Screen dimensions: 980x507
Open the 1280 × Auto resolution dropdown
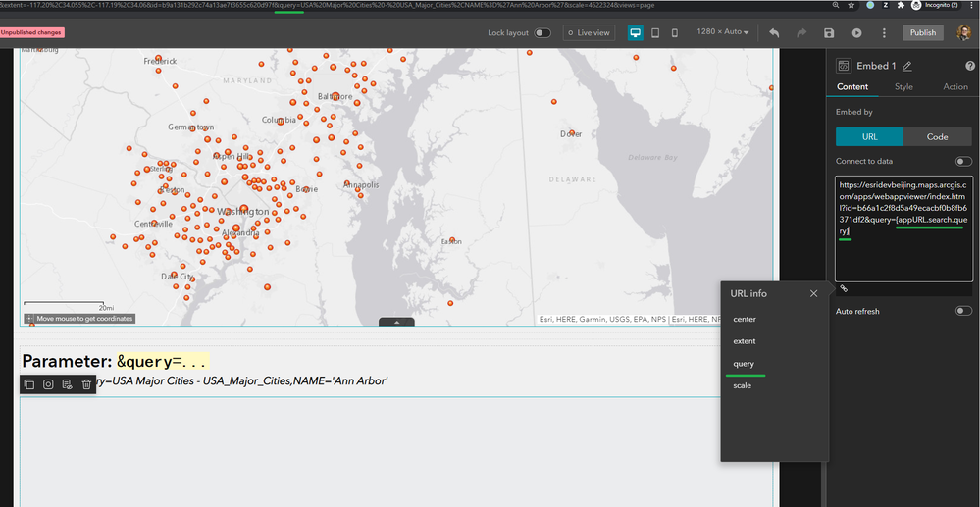point(722,32)
